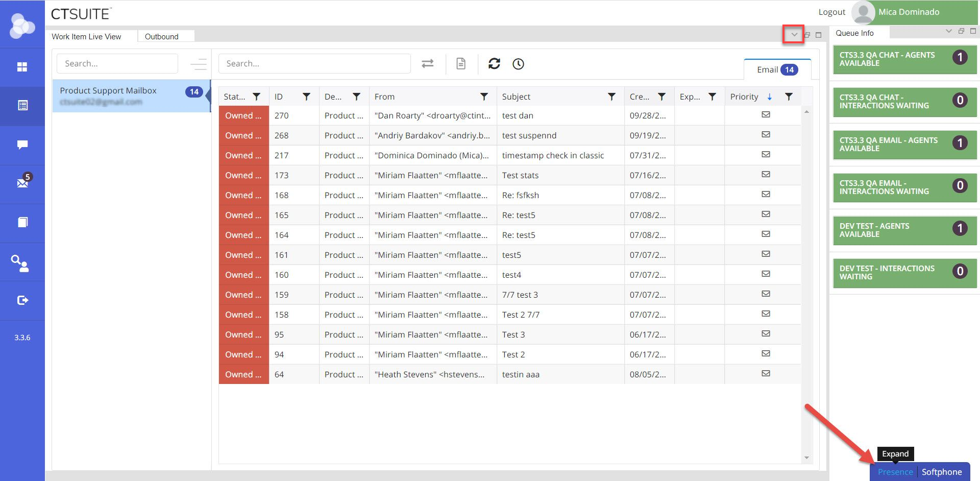Click the document icon in toolbar
980x481 pixels.
tap(460, 64)
